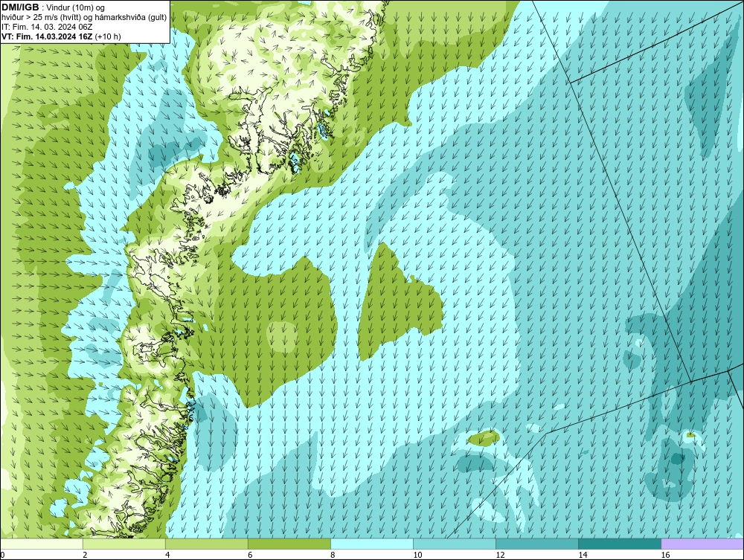Click the legend label '6'
Screen dimensions: 744x560
[x=250, y=555]
